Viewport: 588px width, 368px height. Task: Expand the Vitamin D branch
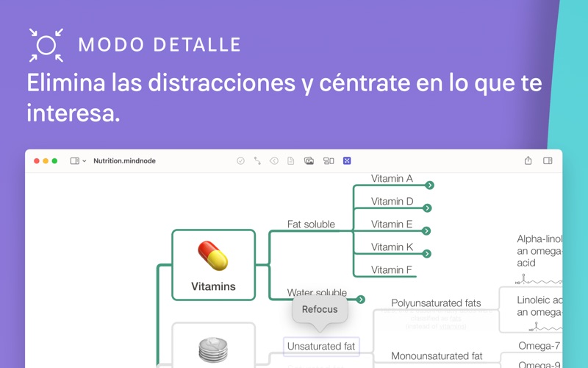point(427,208)
